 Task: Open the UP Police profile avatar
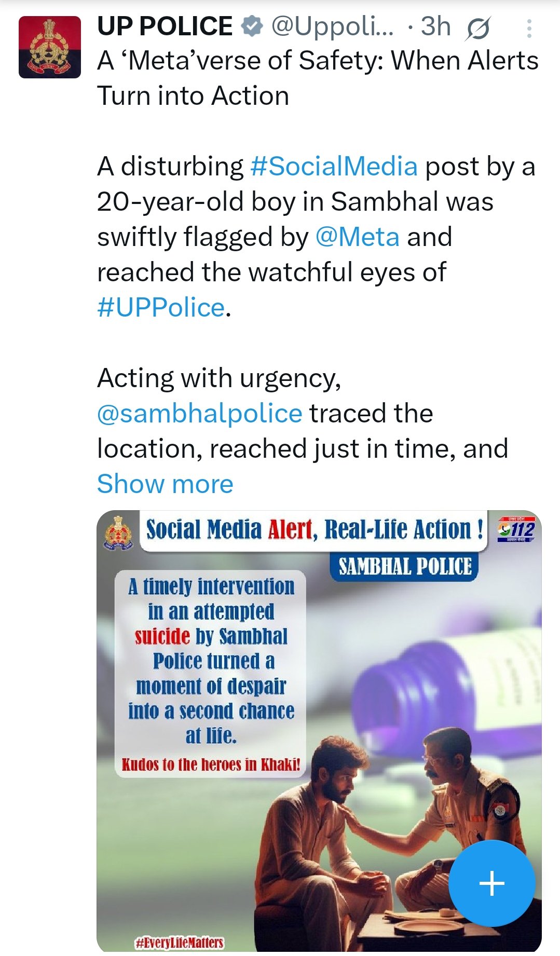(x=50, y=47)
